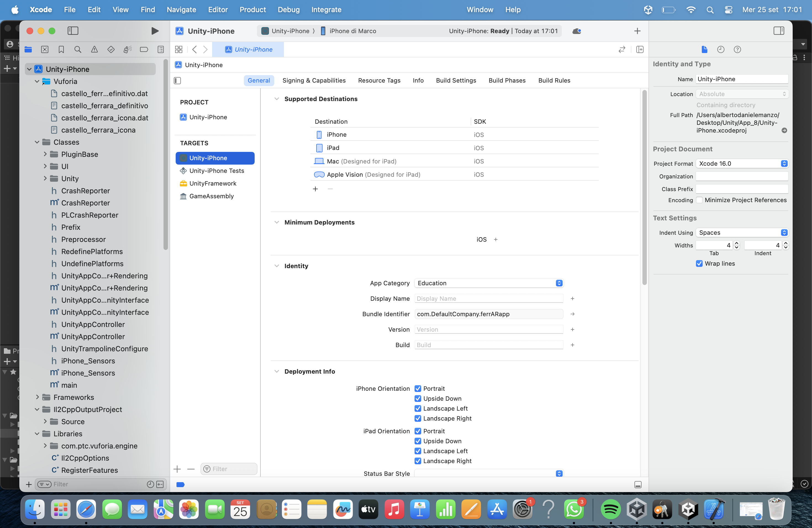Collapse the Minimum Deployments section
The height and width of the screenshot is (528, 812).
pyautogui.click(x=277, y=222)
